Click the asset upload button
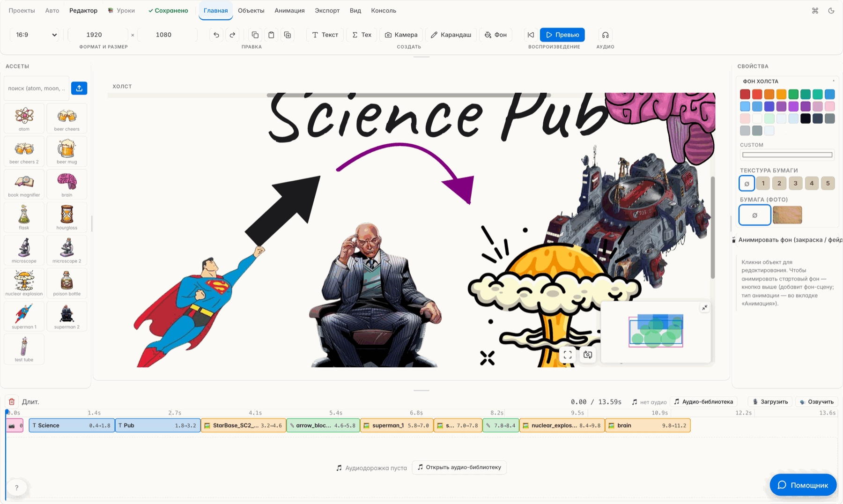Viewport: 843px width, 504px height. [x=79, y=88]
